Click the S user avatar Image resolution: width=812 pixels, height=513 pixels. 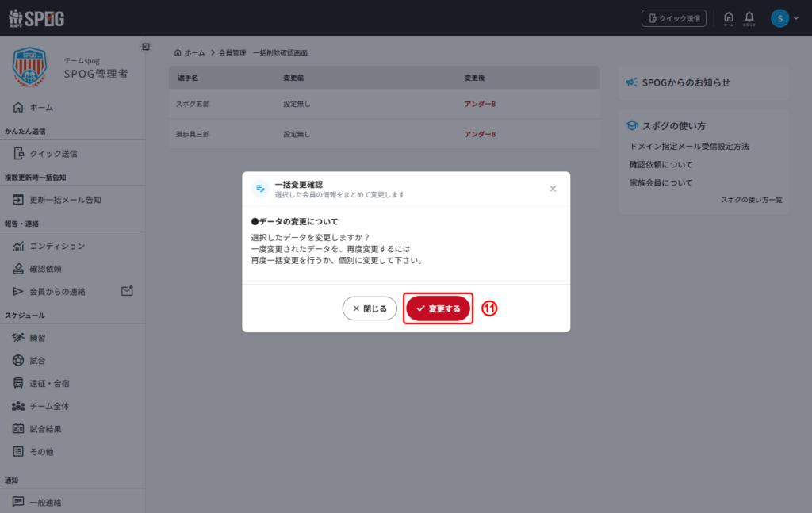[780, 18]
